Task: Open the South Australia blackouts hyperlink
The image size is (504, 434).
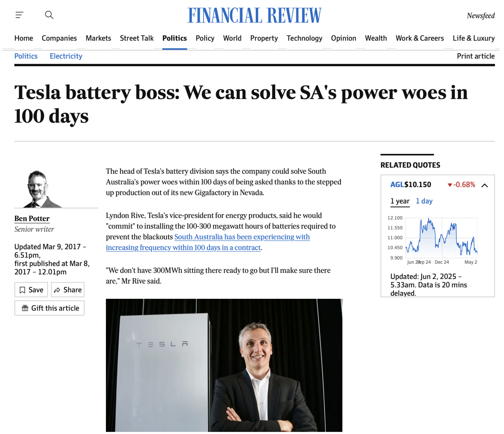Action: [208, 242]
